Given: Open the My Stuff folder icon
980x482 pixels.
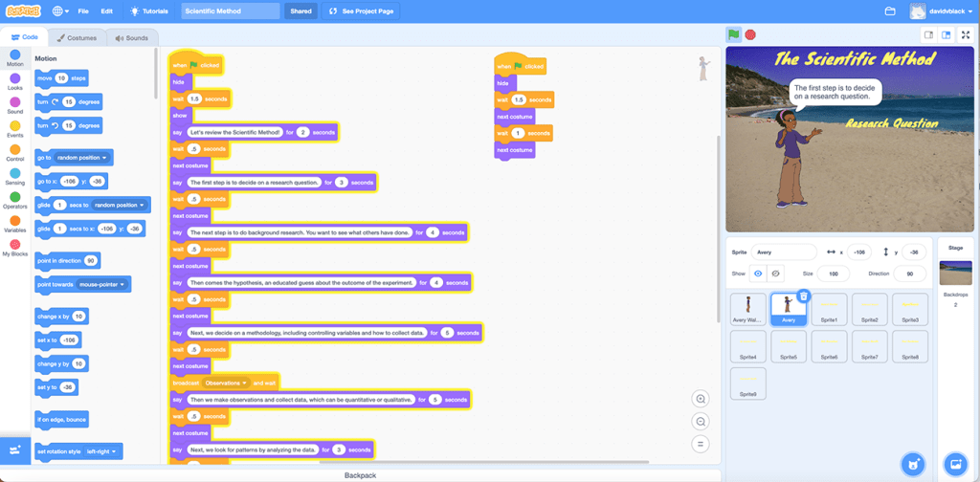Looking at the screenshot, I should [x=890, y=11].
